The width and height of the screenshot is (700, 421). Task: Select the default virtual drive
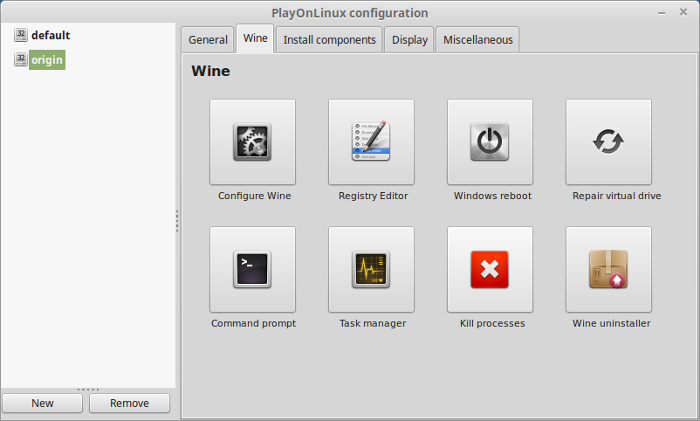pos(50,35)
